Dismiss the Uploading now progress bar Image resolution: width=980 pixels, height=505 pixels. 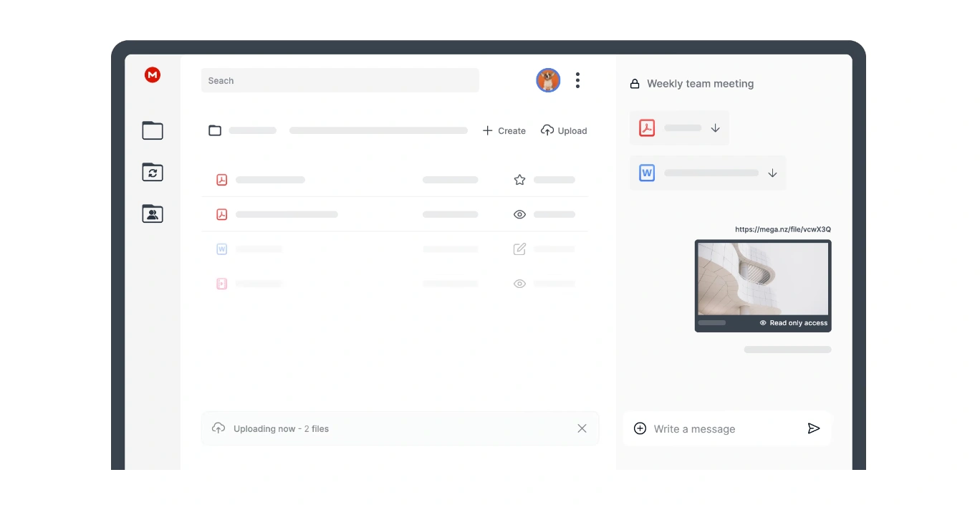(582, 428)
